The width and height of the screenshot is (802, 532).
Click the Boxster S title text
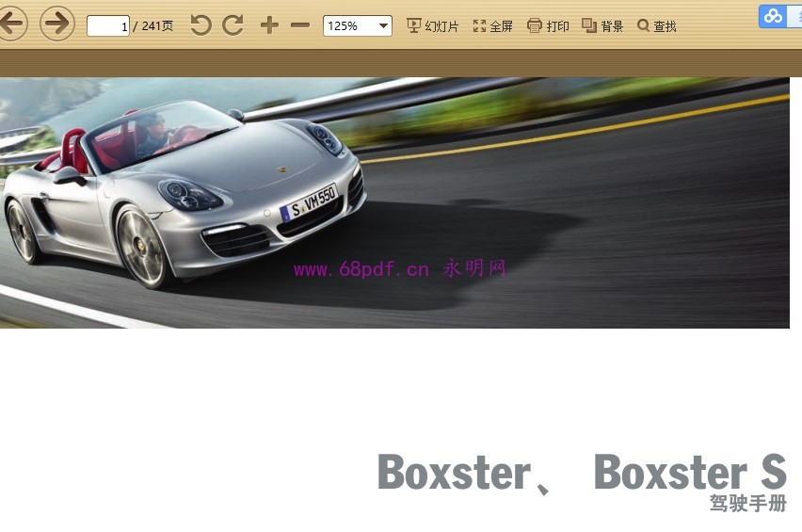[x=690, y=472]
